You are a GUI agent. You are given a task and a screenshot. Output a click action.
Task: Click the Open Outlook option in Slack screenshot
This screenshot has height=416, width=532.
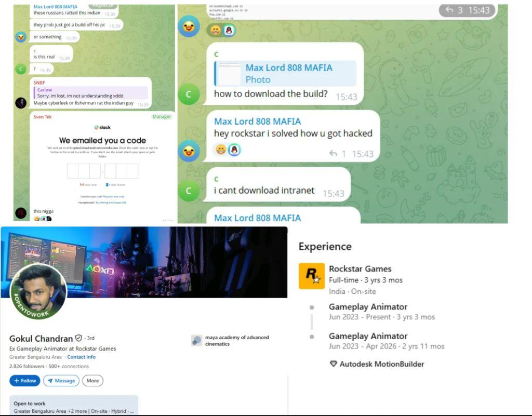pos(115,185)
